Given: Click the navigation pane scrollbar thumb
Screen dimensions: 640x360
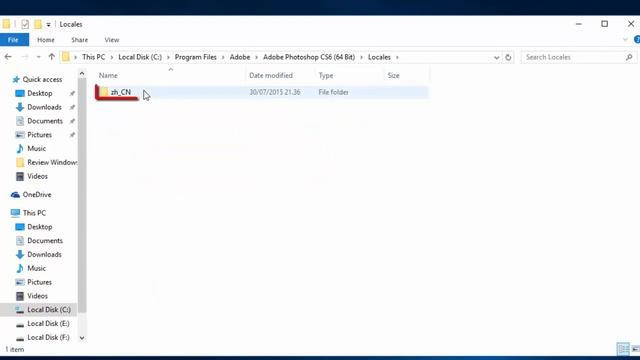Looking at the screenshot, I should tap(82, 195).
